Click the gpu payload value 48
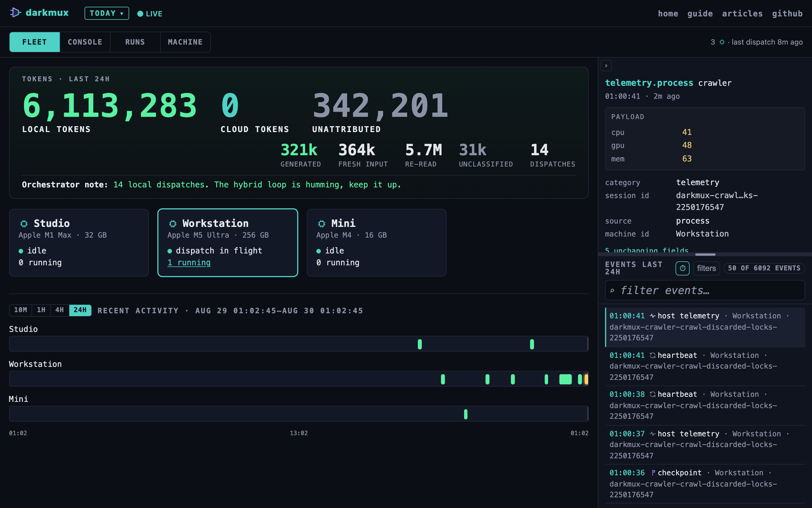The image size is (812, 508). tap(687, 145)
